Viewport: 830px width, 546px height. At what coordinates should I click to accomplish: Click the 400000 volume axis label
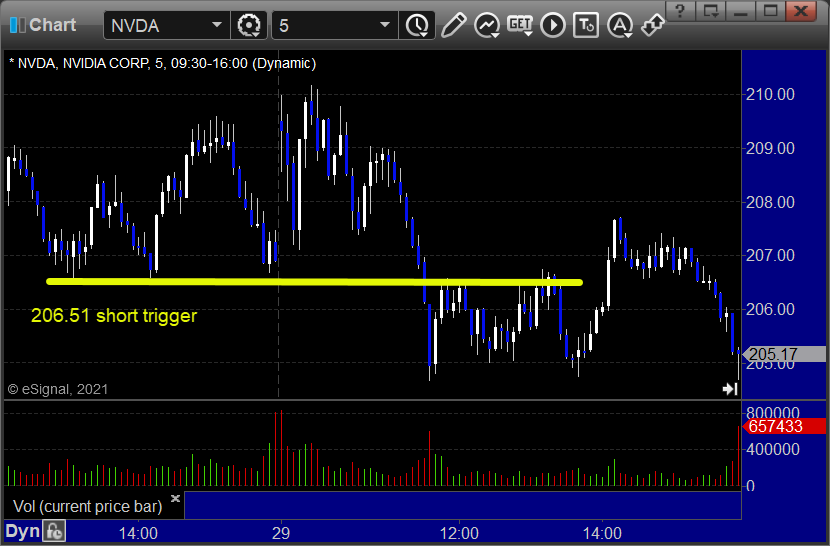pyautogui.click(x=772, y=450)
